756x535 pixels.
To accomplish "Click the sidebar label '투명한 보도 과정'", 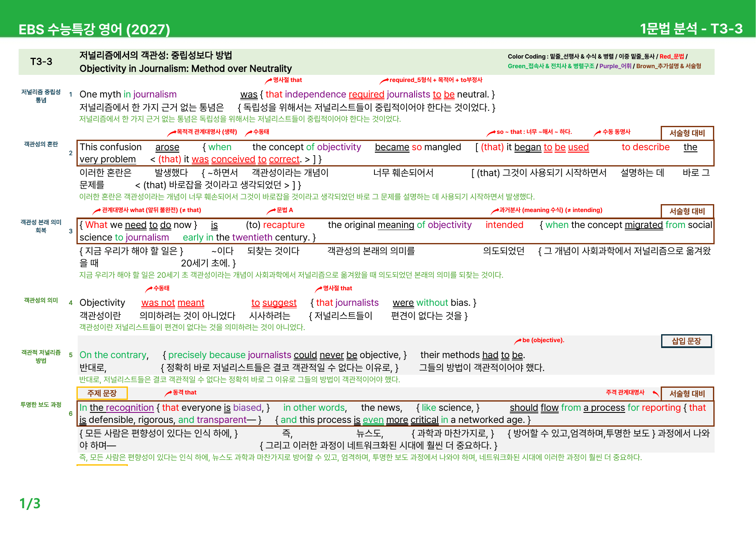I will 41,404.
